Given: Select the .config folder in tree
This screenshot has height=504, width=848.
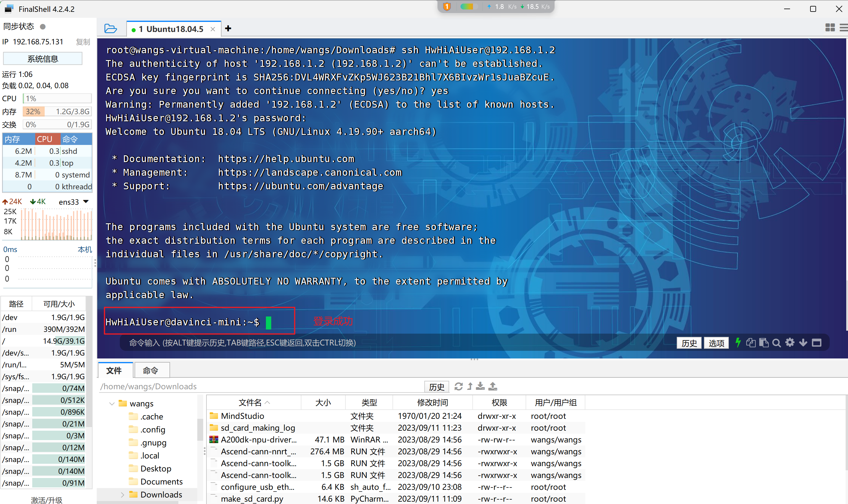Looking at the screenshot, I should (x=147, y=430).
